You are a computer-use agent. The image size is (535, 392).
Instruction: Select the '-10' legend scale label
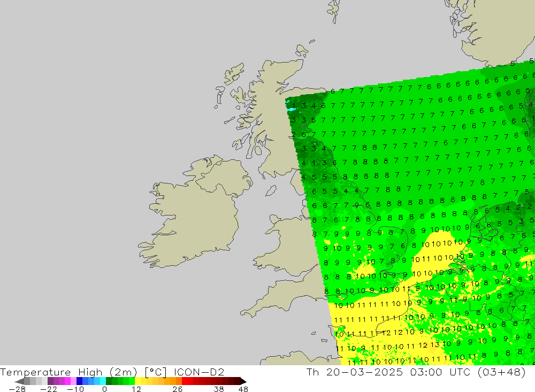75,389
